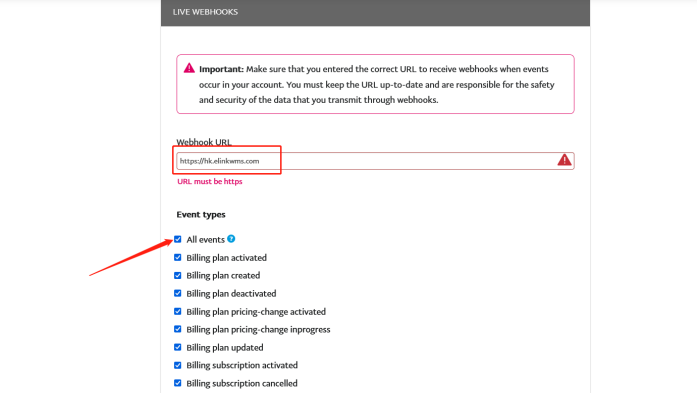Toggle Billing subscription cancelled checkbox
Screen dimensions: 698x394
(178, 383)
